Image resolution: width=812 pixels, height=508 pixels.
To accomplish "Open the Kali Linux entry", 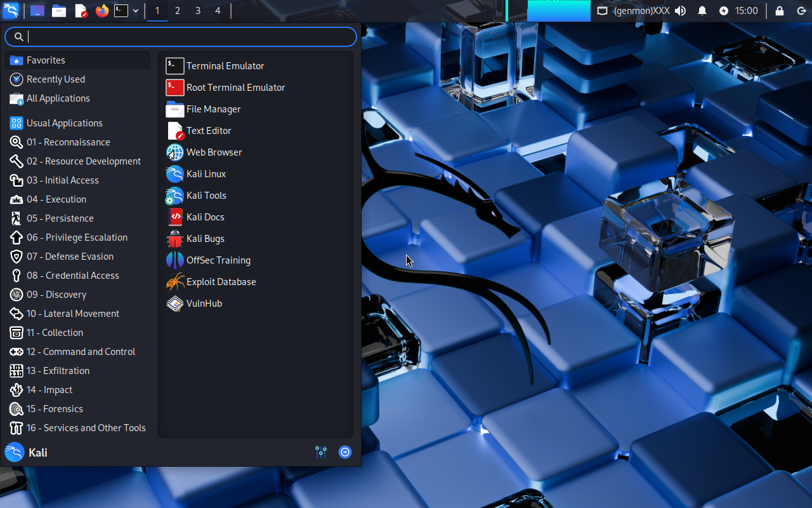I will pyautogui.click(x=255, y=174).
